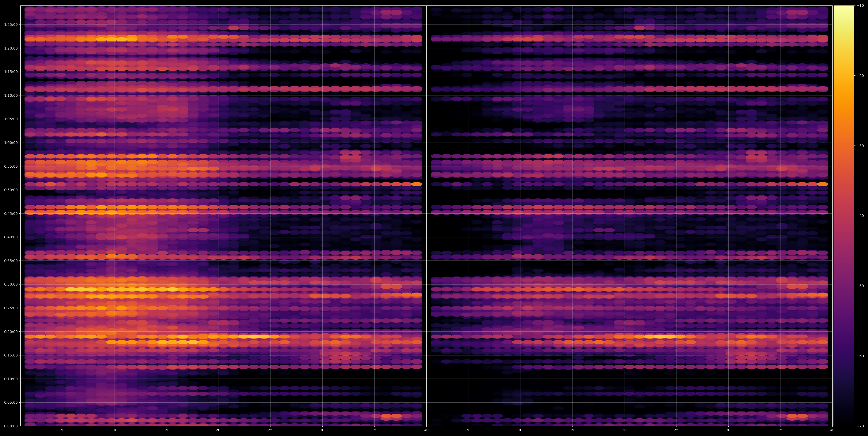Screen dimensions: 868x436
Task: Click the 0:45:00 y-axis tick label
Action: click(x=11, y=214)
